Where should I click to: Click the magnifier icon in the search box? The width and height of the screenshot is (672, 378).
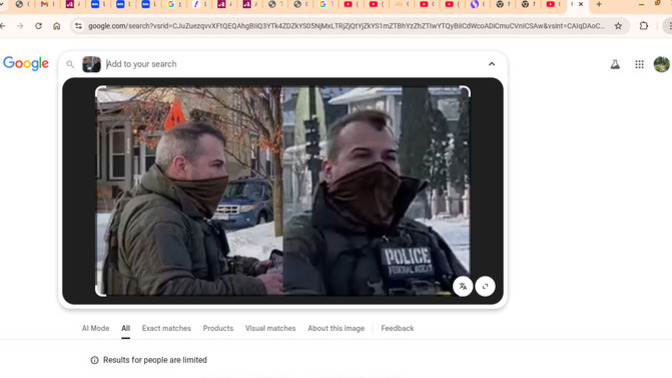(70, 64)
